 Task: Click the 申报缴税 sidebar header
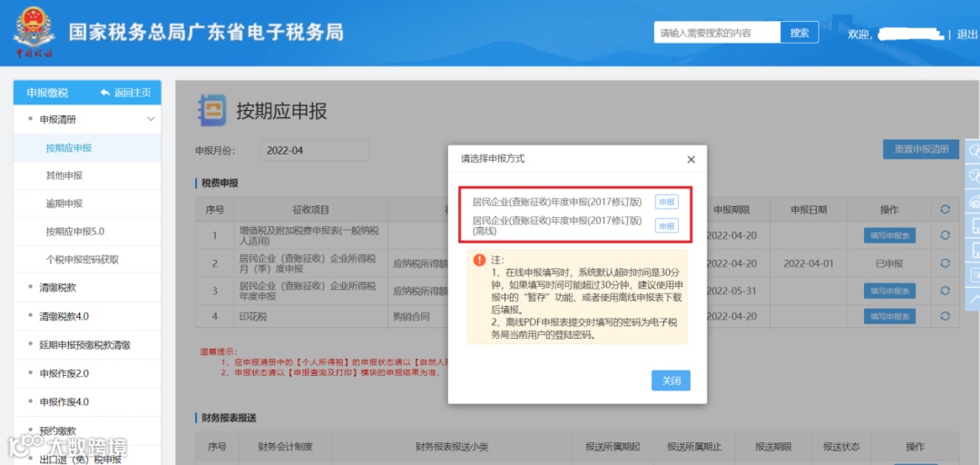point(47,93)
